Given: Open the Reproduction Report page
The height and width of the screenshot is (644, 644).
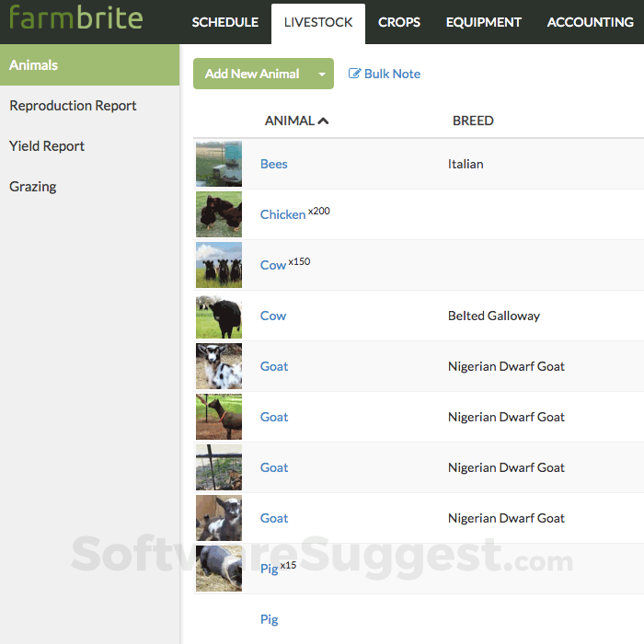Looking at the screenshot, I should click(73, 106).
